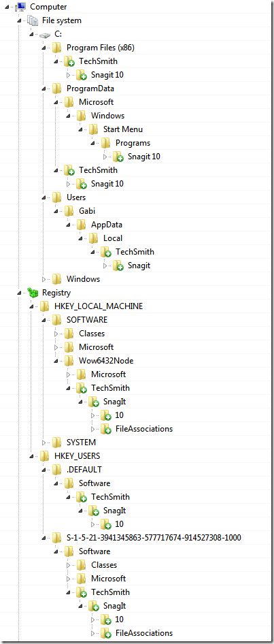Click the Start Menu folder icon
Viewport: 274px width, 644px height.
pyautogui.click(x=94, y=129)
